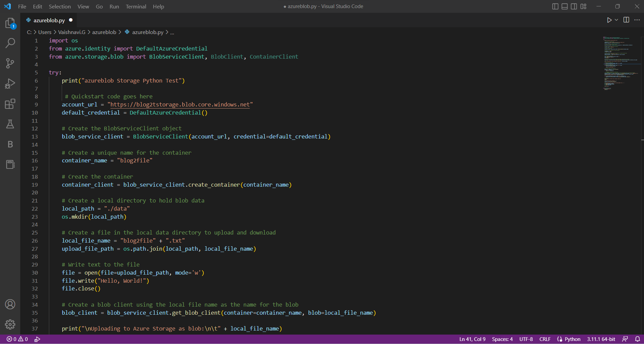Open line ending selector showing CRLF

coord(545,339)
